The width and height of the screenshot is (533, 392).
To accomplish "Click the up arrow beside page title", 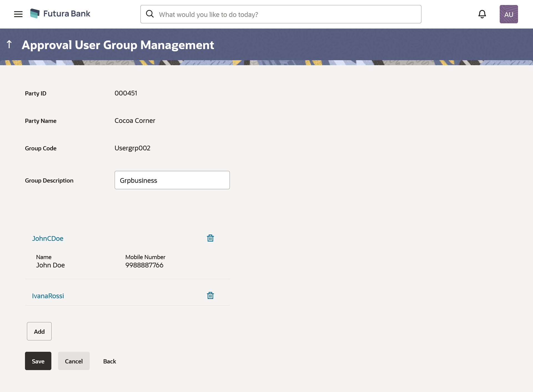I will tap(9, 44).
